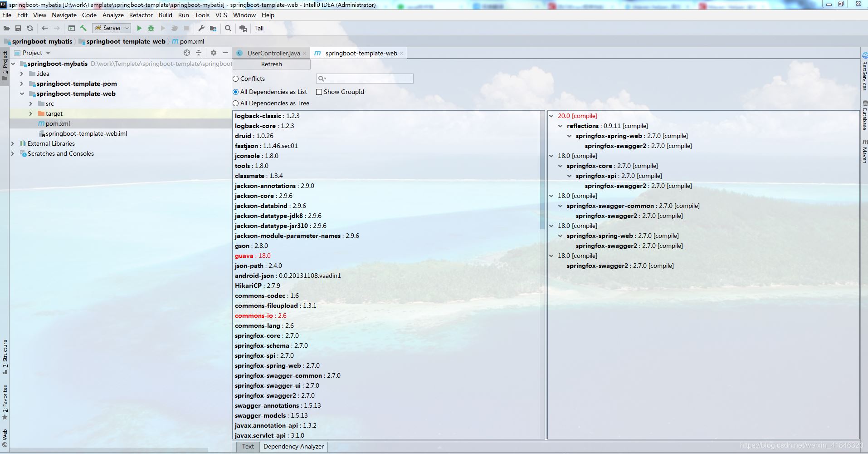Open the Server run configuration dropdown
The width and height of the screenshot is (868, 454).
click(x=126, y=28)
